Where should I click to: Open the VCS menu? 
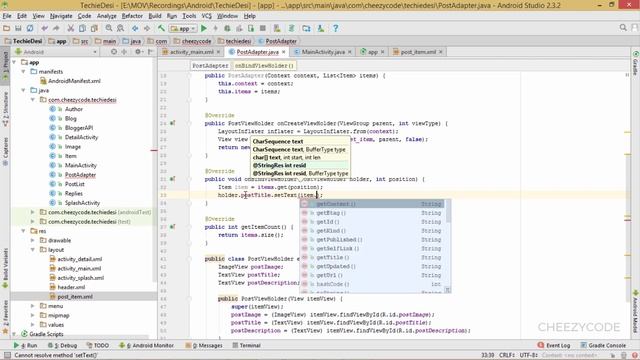(x=207, y=16)
